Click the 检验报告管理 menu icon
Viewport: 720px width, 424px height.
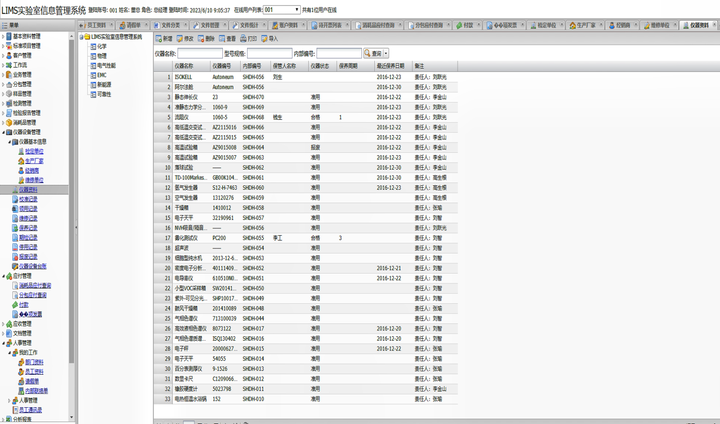click(x=9, y=113)
